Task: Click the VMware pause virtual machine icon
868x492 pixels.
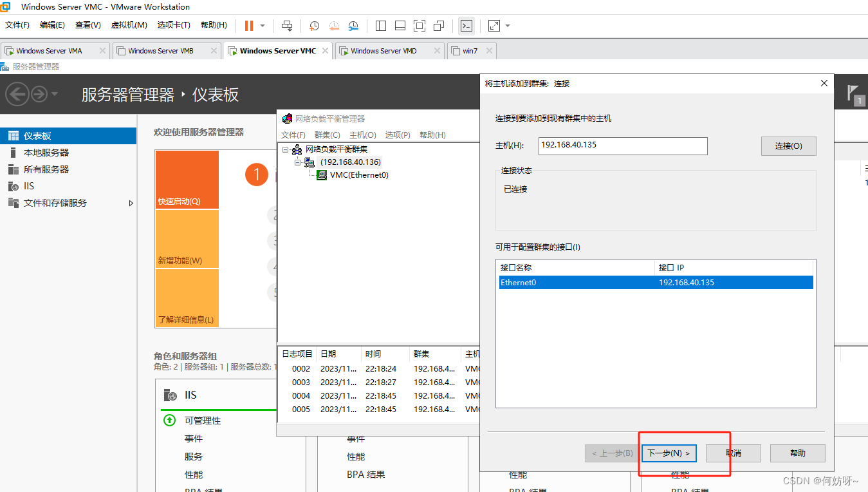Action: pyautogui.click(x=248, y=26)
